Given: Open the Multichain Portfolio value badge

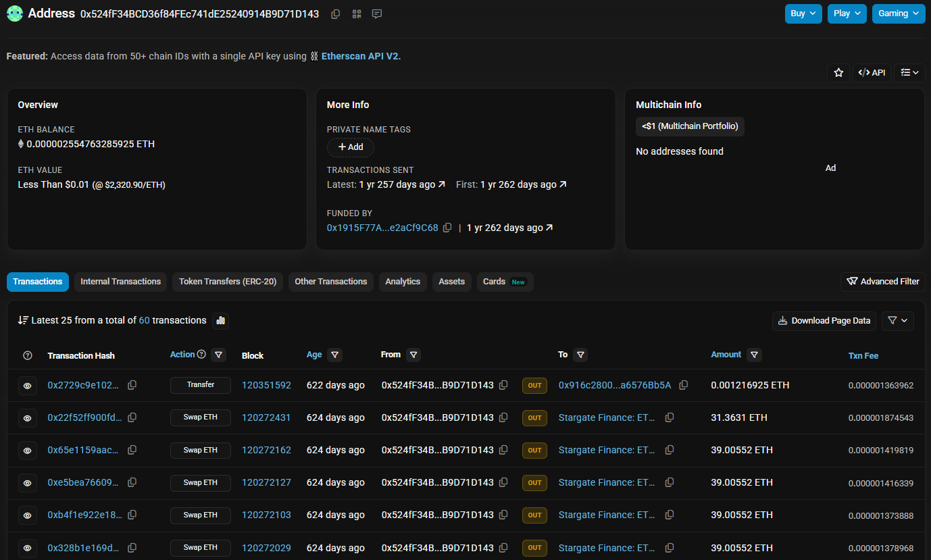Looking at the screenshot, I should pyautogui.click(x=690, y=126).
